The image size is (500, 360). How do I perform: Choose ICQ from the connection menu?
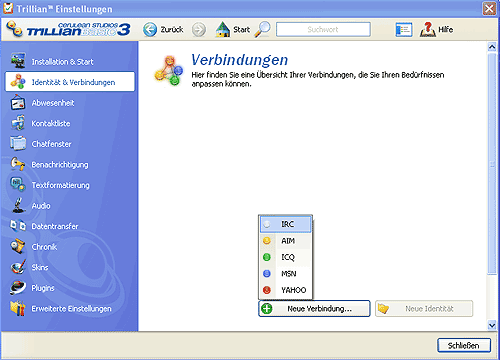pos(286,257)
